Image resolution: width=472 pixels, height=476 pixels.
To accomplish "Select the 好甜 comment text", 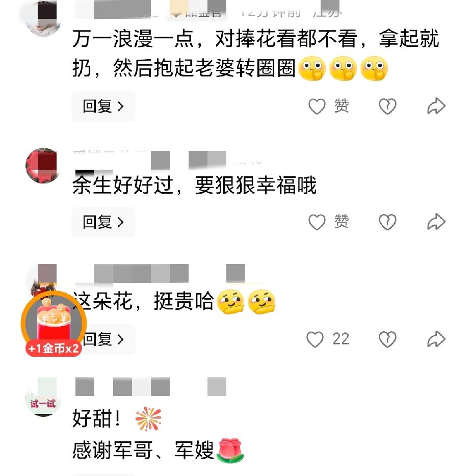I will (x=96, y=418).
